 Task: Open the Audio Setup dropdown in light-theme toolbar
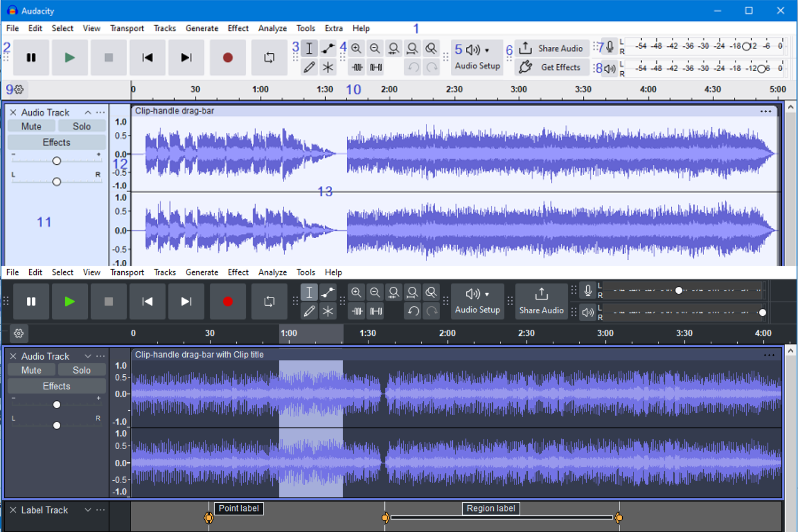pos(477,58)
